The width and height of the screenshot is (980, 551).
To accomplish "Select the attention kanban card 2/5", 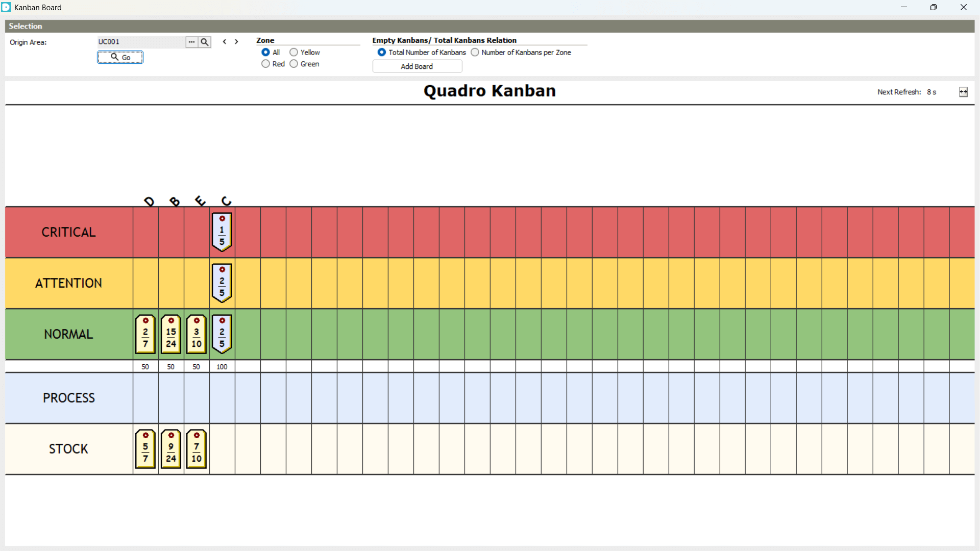I will pyautogui.click(x=222, y=283).
